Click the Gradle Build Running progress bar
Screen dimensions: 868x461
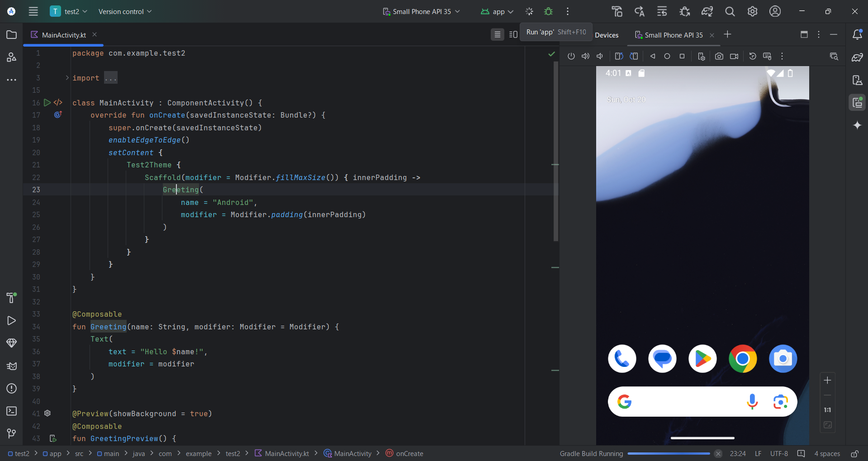point(669,453)
